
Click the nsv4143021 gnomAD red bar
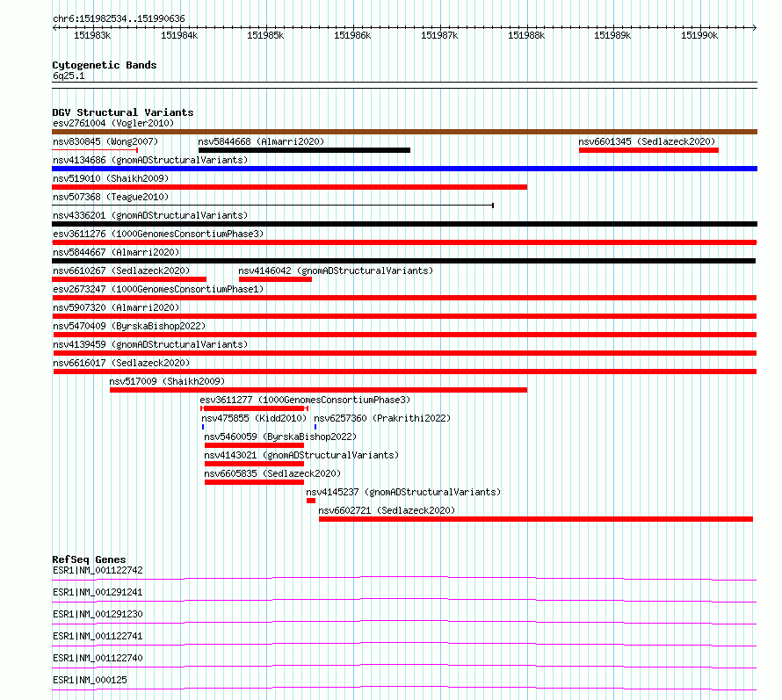(x=254, y=464)
